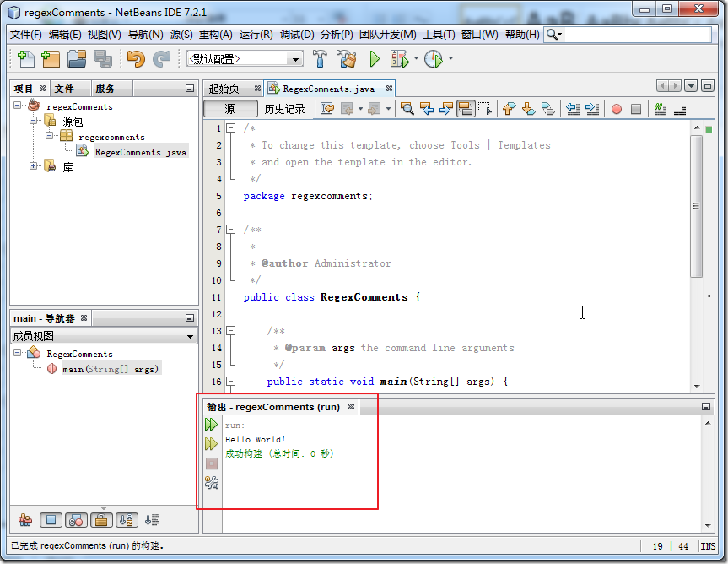Image resolution: width=728 pixels, height=564 pixels.
Task: Toggle Show Fields filter in navigator
Action: tap(51, 520)
